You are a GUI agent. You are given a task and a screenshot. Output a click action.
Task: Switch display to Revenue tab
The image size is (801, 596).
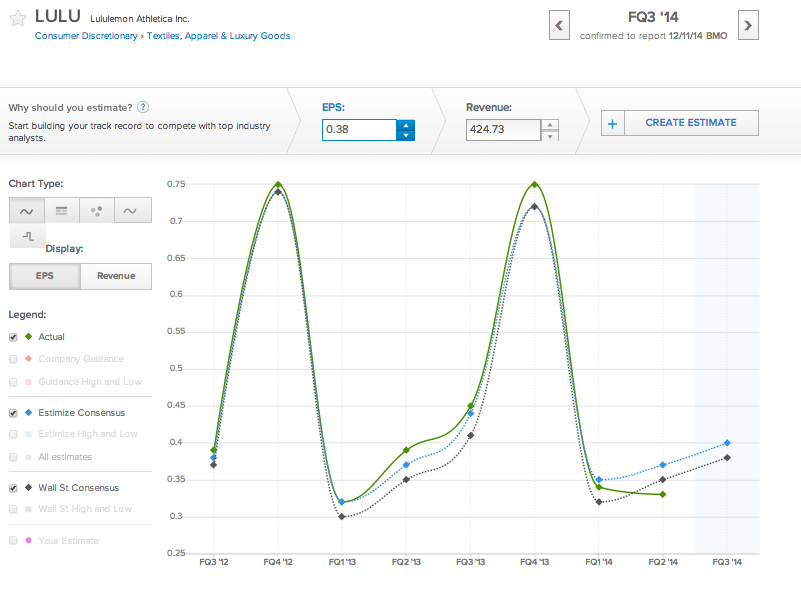(116, 276)
